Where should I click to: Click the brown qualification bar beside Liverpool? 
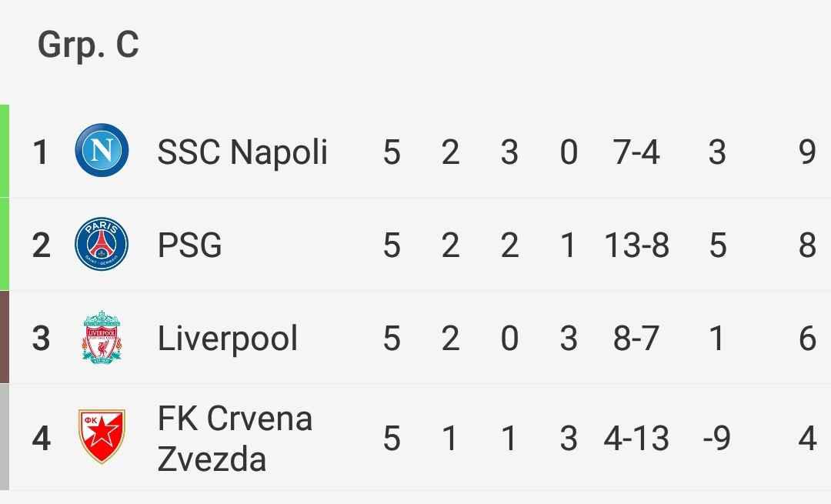[x=5, y=337]
